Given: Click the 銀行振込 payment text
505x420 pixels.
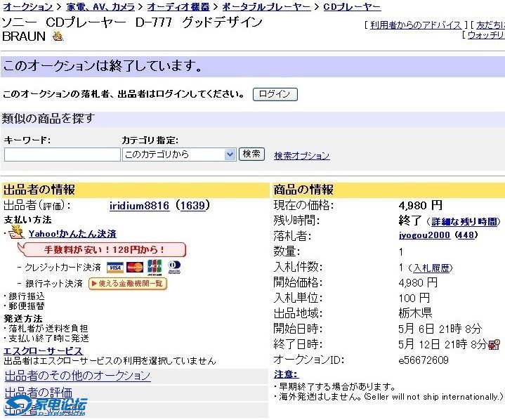Looking at the screenshot, I should [x=27, y=296].
